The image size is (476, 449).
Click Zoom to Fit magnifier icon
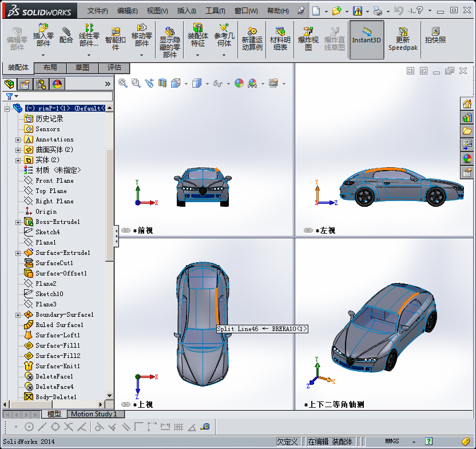[123, 83]
